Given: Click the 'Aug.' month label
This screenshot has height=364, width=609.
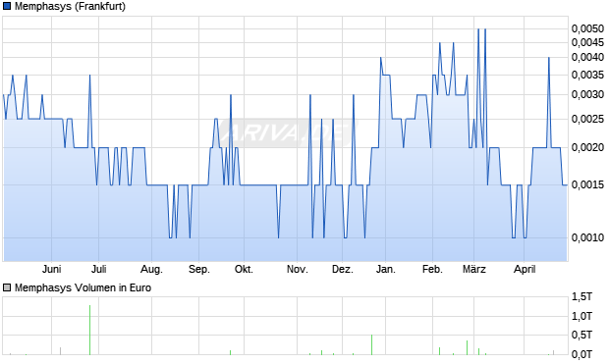Looking at the screenshot, I should [x=151, y=269].
